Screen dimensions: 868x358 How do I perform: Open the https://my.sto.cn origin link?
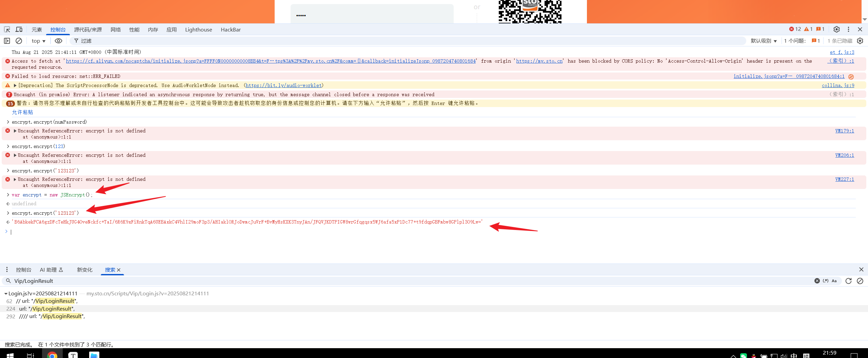pyautogui.click(x=539, y=61)
